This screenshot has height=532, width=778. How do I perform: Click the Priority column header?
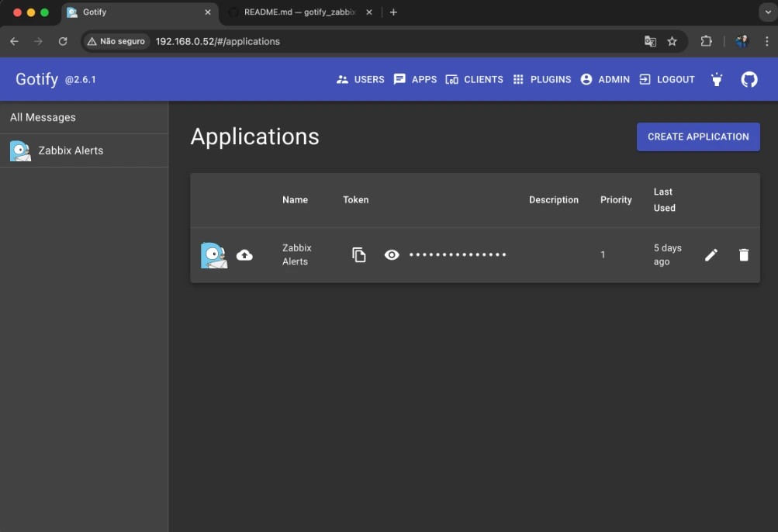click(616, 200)
